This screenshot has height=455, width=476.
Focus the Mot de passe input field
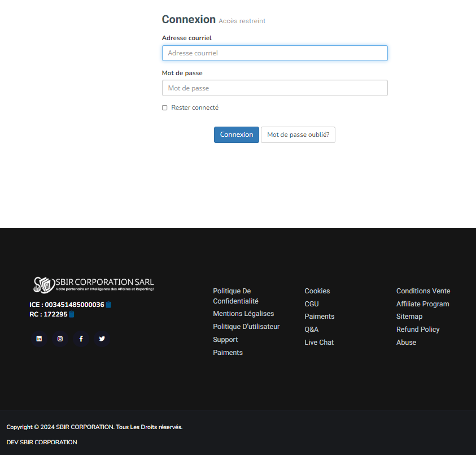(x=274, y=88)
